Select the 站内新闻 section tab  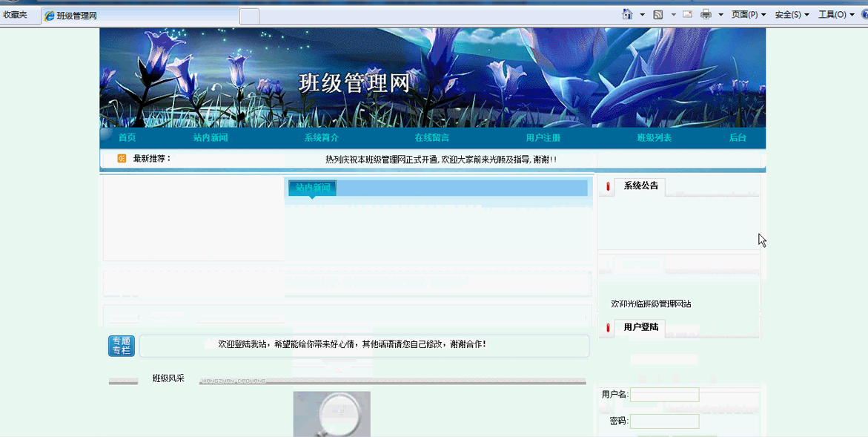(x=313, y=188)
